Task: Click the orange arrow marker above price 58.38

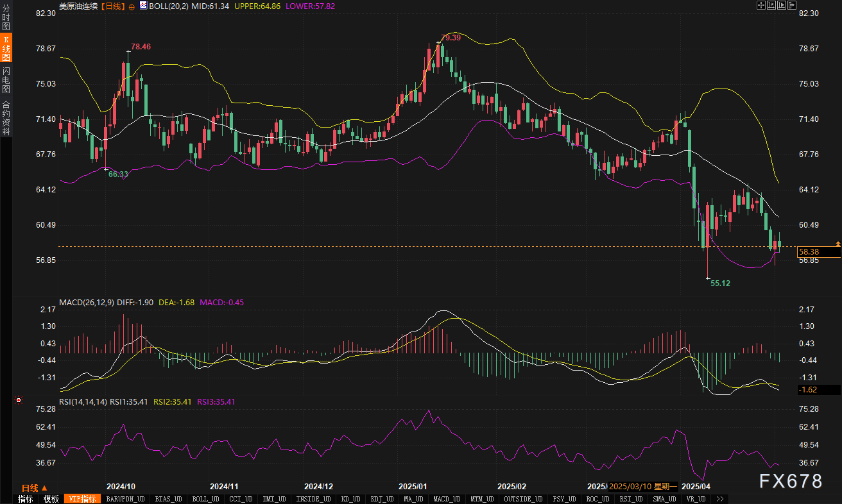Action: [838, 244]
